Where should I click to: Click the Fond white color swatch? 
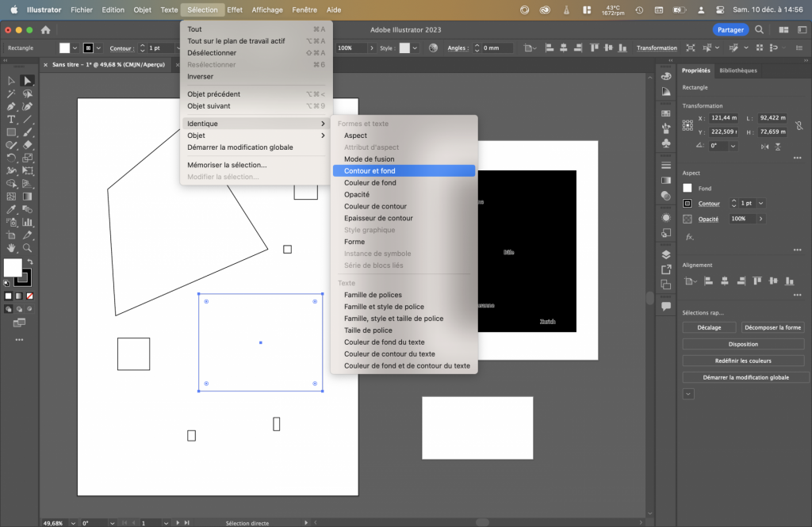coord(688,189)
